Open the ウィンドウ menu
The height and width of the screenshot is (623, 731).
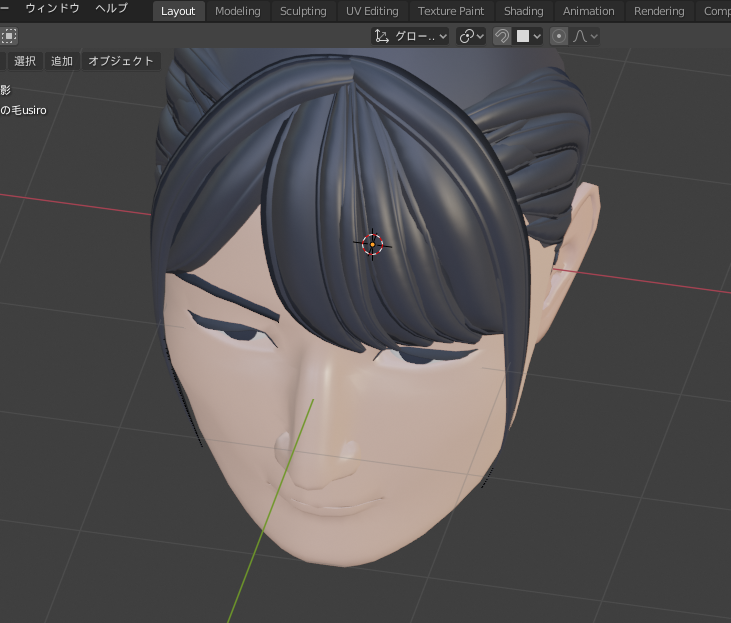(52, 8)
